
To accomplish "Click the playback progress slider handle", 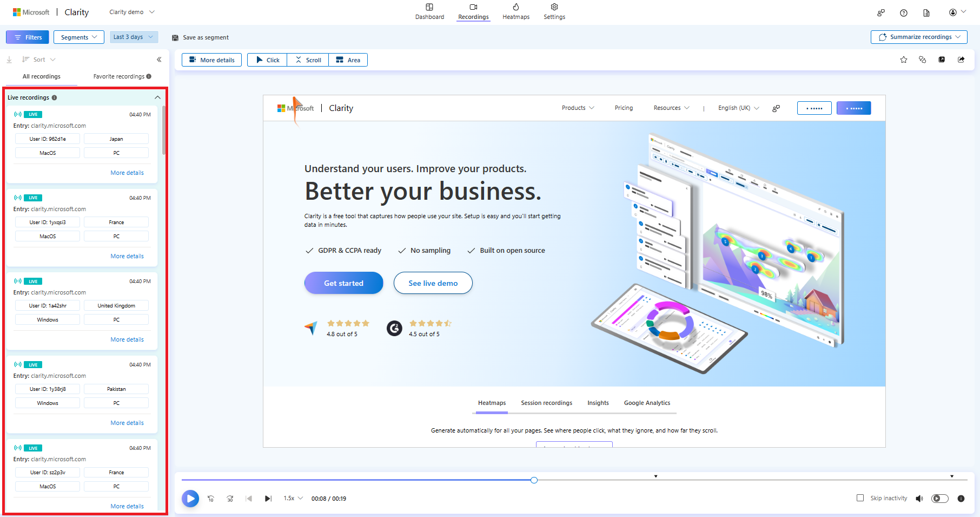I will [x=534, y=480].
